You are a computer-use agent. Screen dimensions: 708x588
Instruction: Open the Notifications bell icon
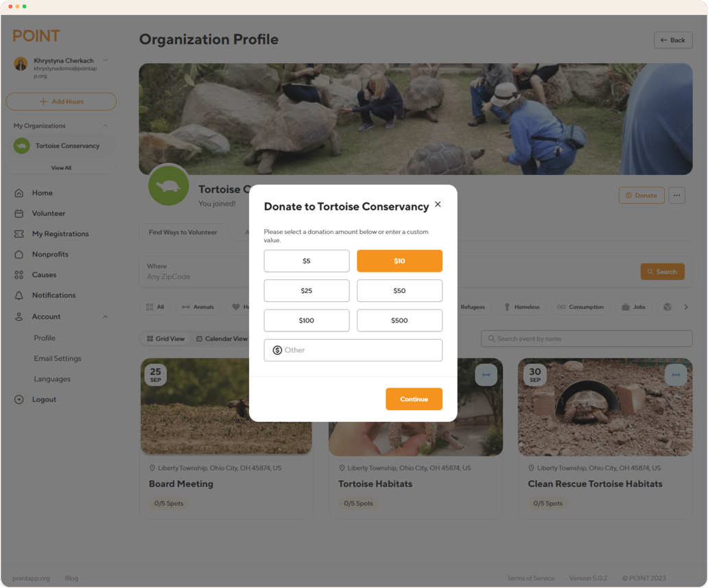point(19,296)
